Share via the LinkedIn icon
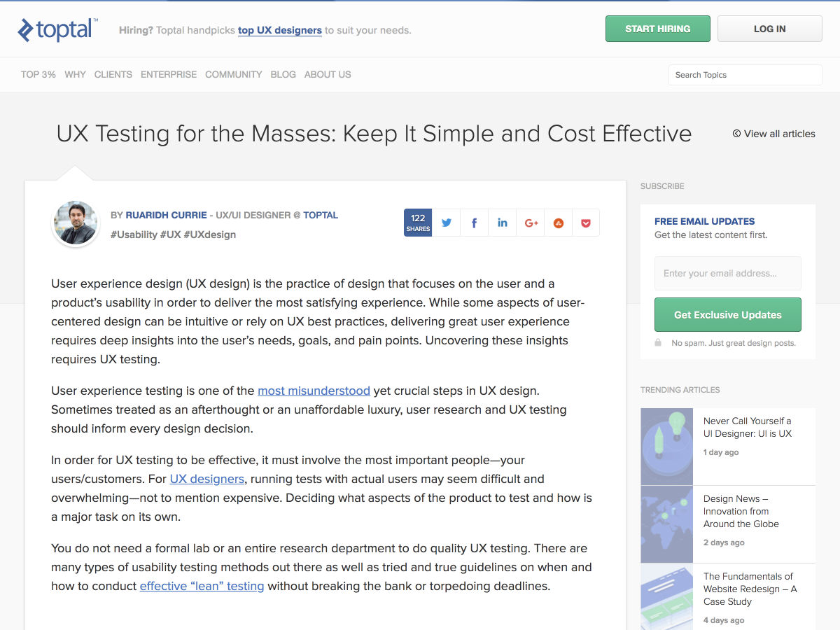Image resolution: width=840 pixels, height=630 pixels. (x=502, y=223)
